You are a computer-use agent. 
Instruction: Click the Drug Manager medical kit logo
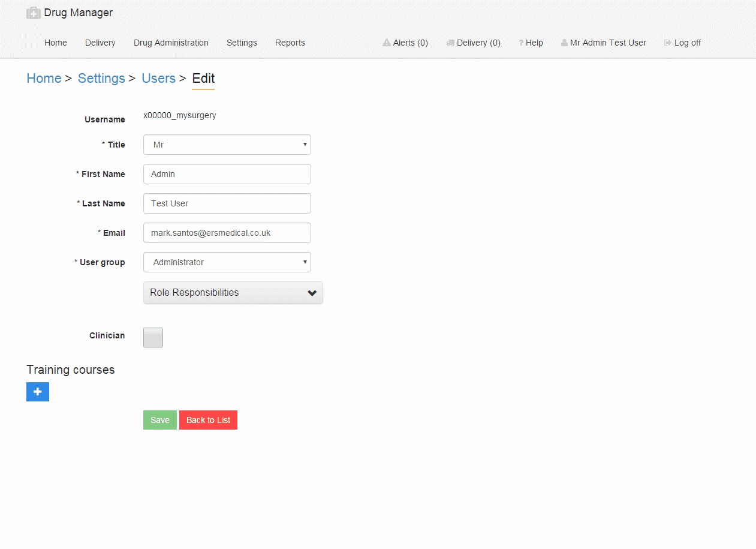coord(33,13)
